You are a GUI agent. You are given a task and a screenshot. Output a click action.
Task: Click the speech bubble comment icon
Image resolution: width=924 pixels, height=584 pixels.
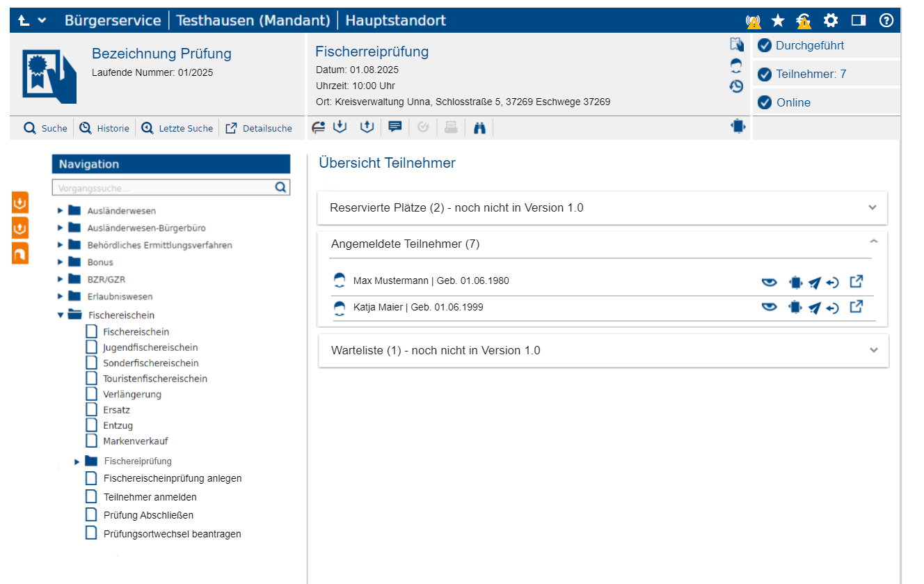point(395,127)
